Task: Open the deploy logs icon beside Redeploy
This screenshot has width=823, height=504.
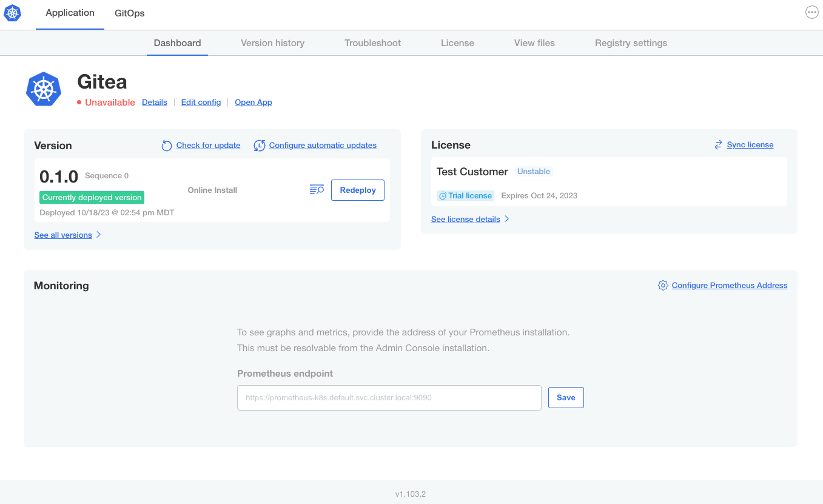Action: (x=317, y=189)
